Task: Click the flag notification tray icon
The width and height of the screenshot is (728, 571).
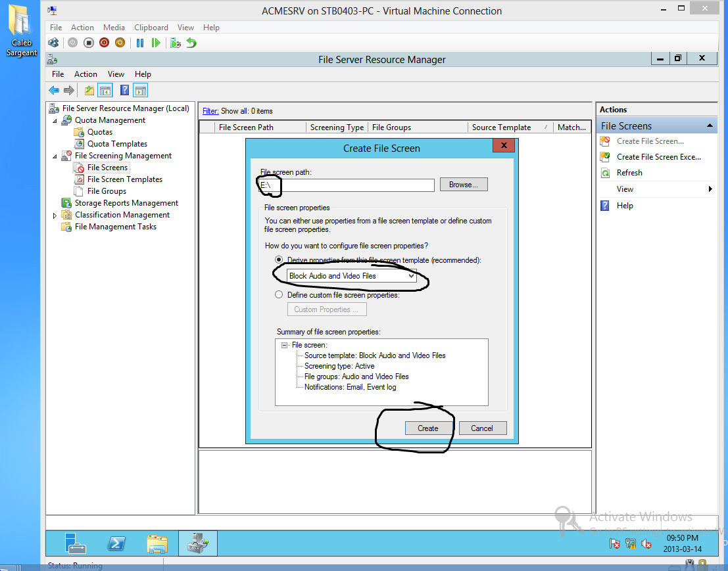Action: [615, 543]
